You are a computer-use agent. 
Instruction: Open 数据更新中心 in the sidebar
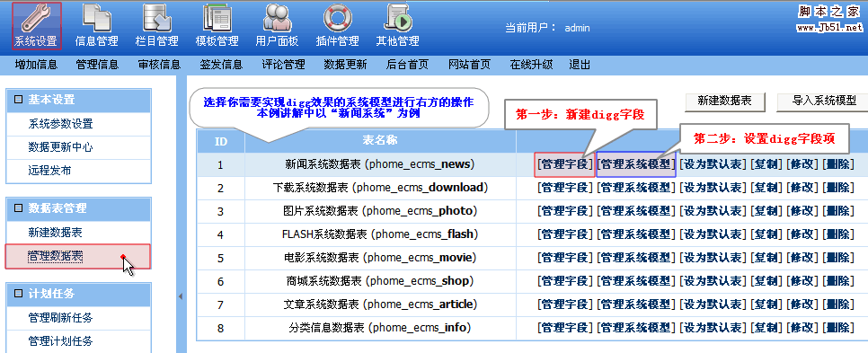pos(61,147)
